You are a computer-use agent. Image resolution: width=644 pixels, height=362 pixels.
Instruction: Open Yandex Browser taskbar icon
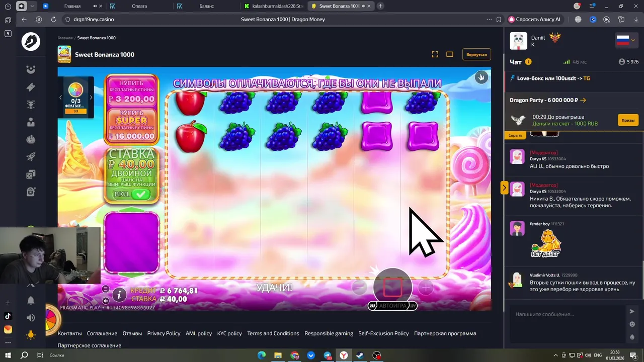tap(344, 355)
